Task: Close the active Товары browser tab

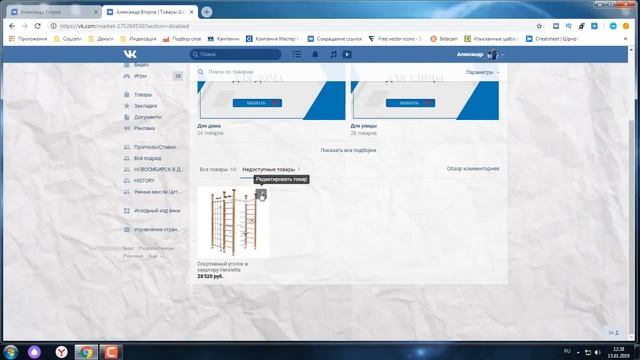Action: coord(191,12)
